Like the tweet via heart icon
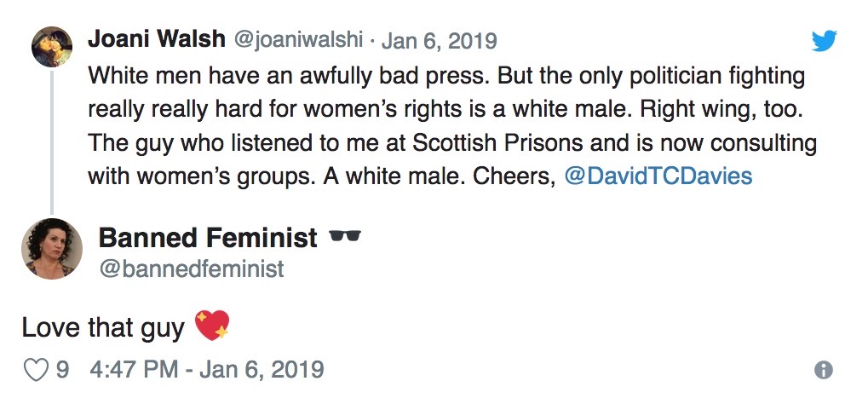The image size is (868, 404). tap(36, 370)
